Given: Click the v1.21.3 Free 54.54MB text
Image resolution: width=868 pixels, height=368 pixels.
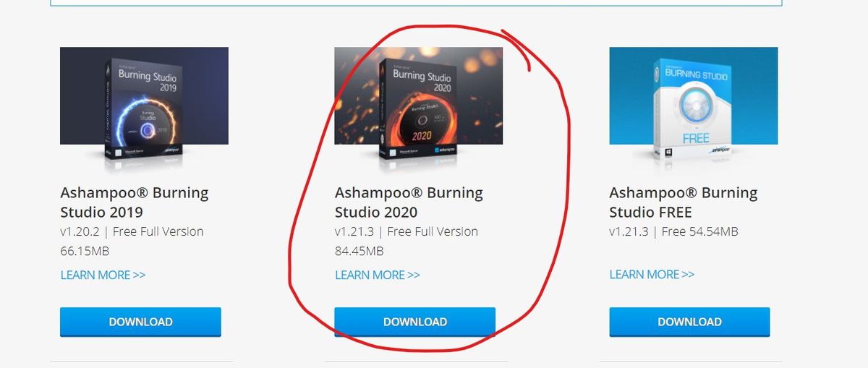Looking at the screenshot, I should coord(673,231).
